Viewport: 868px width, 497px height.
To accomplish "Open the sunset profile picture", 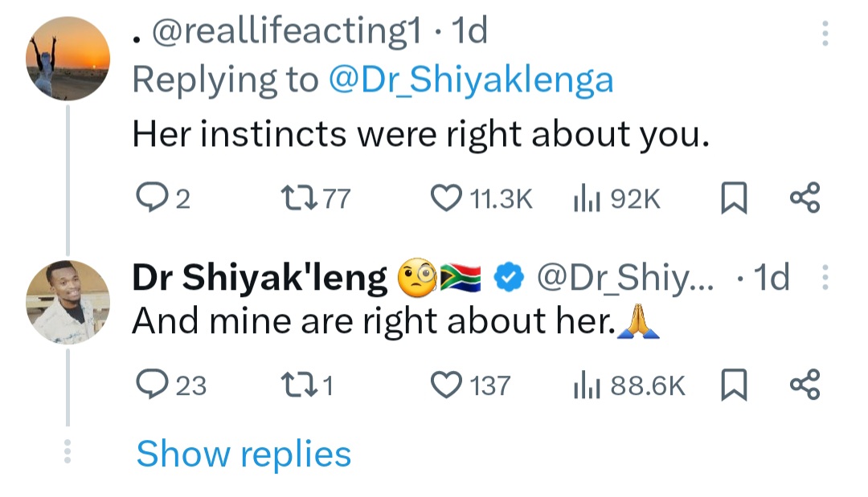I will click(x=68, y=59).
